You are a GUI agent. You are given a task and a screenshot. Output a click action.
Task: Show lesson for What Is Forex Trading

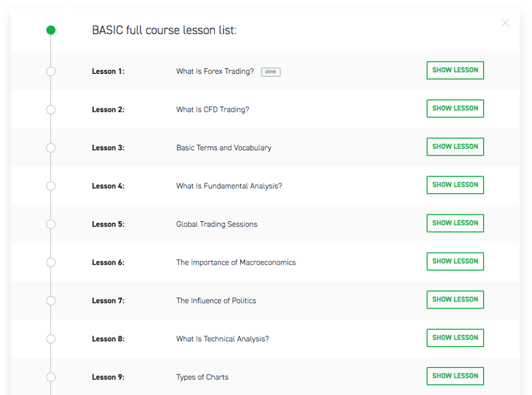[455, 70]
